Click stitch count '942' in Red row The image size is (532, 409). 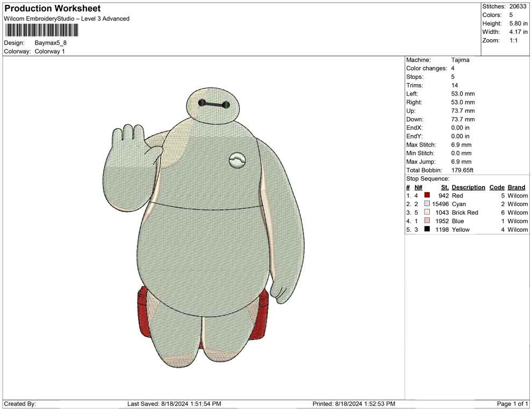coord(443,195)
